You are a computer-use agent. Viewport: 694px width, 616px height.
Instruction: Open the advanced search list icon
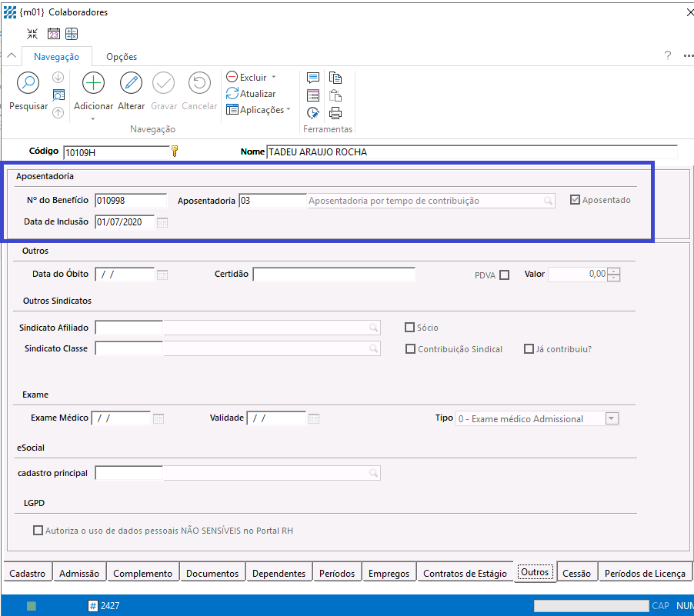pos(58,95)
